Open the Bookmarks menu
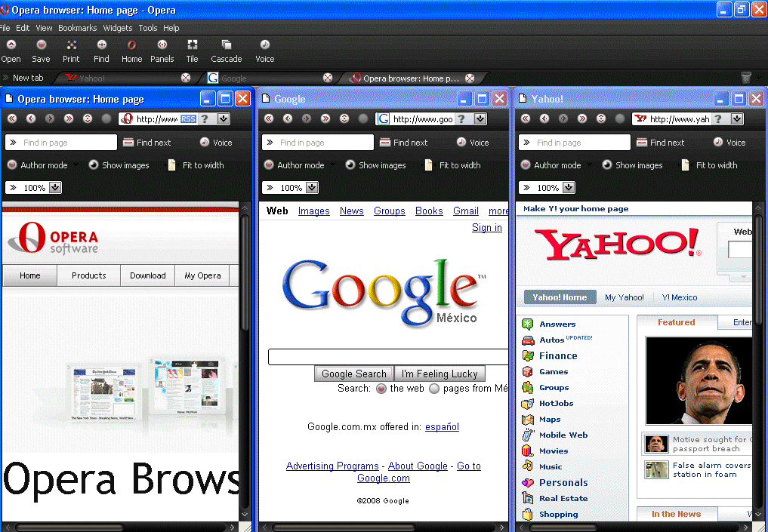Viewport: 768px width, 532px height. 77,27
